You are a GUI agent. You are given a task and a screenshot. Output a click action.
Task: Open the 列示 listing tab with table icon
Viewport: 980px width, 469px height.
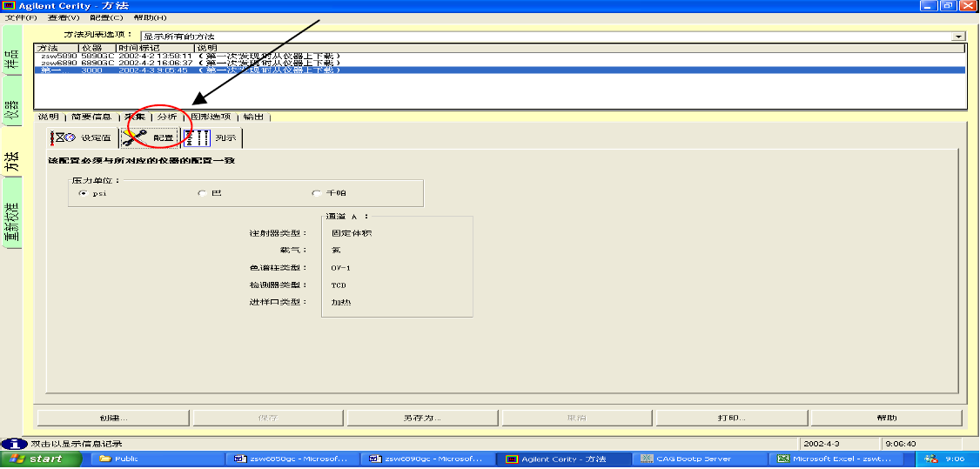211,138
